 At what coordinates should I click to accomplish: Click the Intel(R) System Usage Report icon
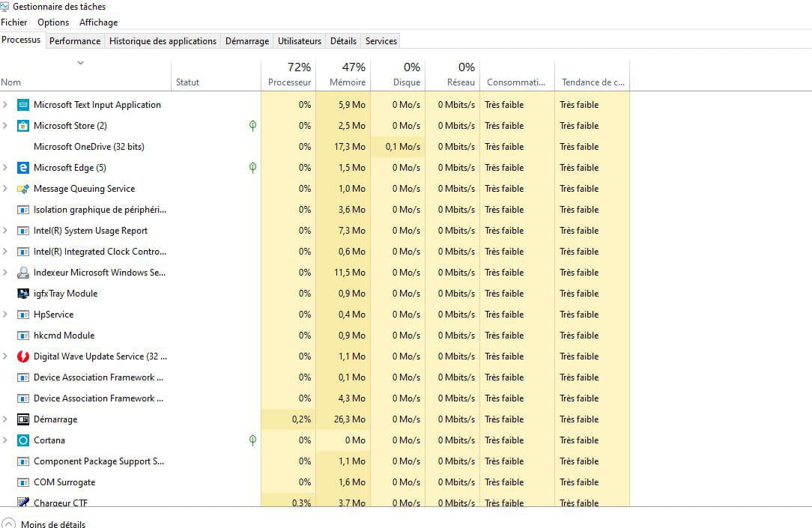(x=22, y=231)
